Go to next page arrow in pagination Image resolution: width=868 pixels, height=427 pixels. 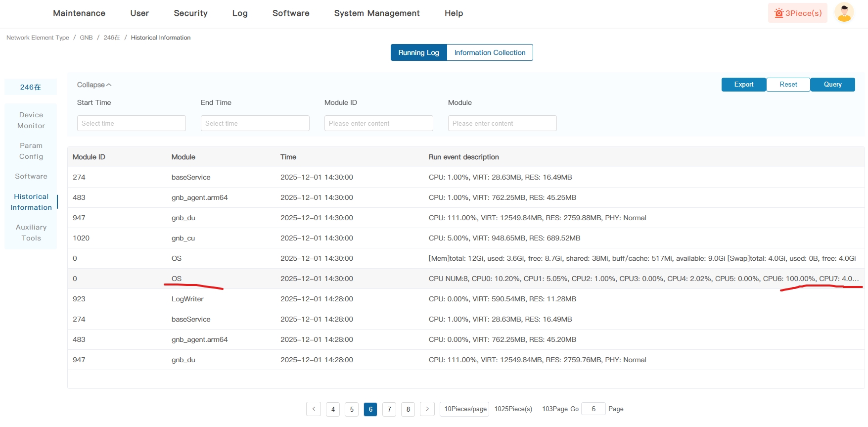(427, 409)
